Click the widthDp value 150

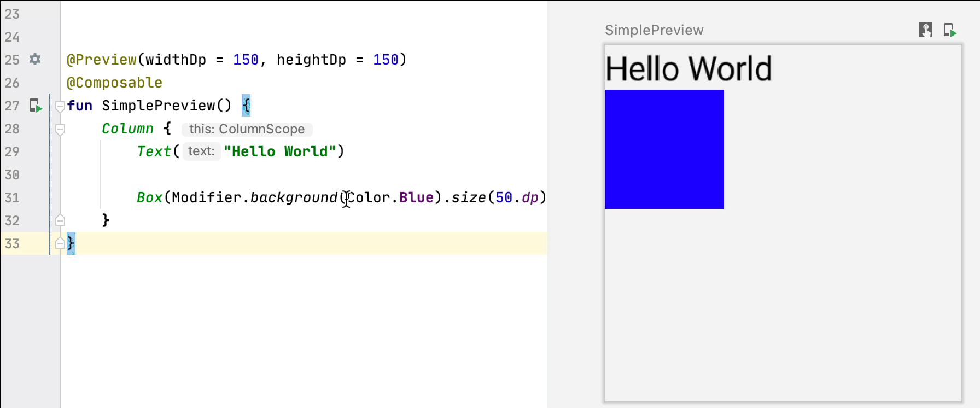(246, 60)
